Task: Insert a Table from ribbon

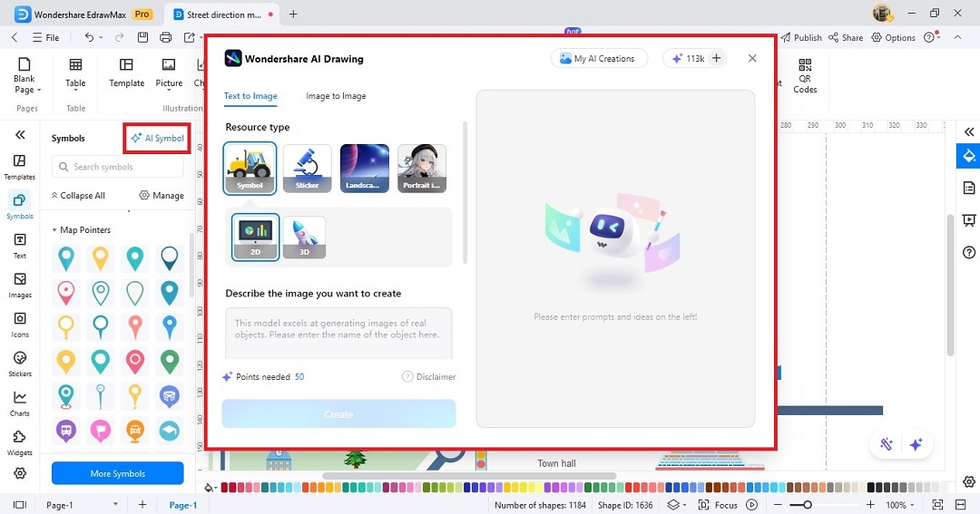Action: 75,73
